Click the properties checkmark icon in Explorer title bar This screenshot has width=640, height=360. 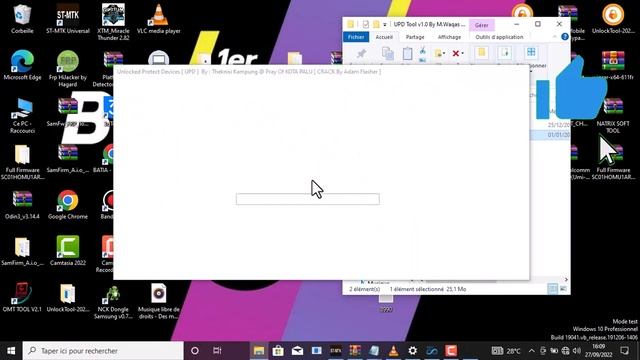click(366, 24)
